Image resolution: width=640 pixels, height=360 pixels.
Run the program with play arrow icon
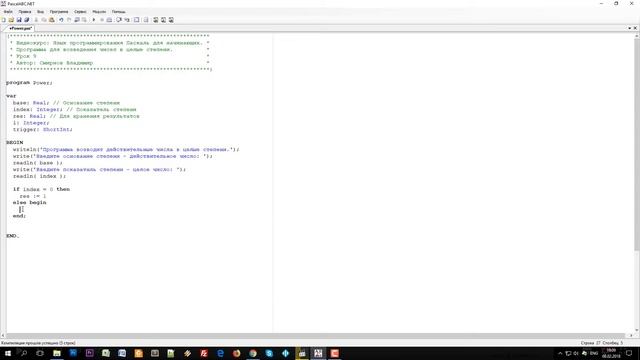[x=93, y=20]
